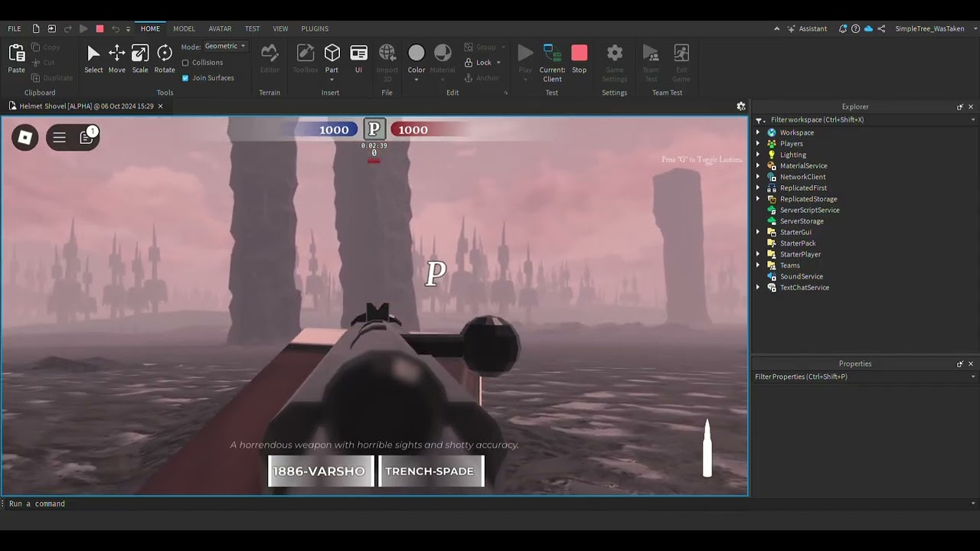The width and height of the screenshot is (980, 551).
Task: Click the Anchor icon
Action: click(483, 77)
